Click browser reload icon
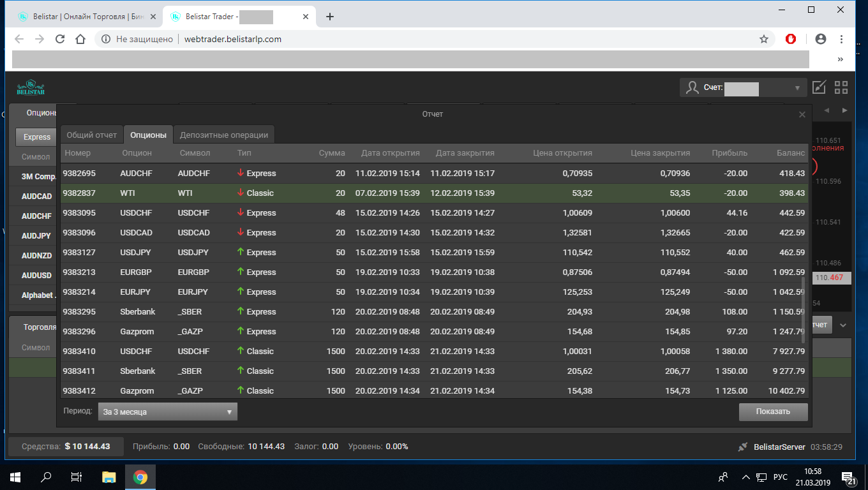The width and height of the screenshot is (868, 490). click(x=60, y=39)
